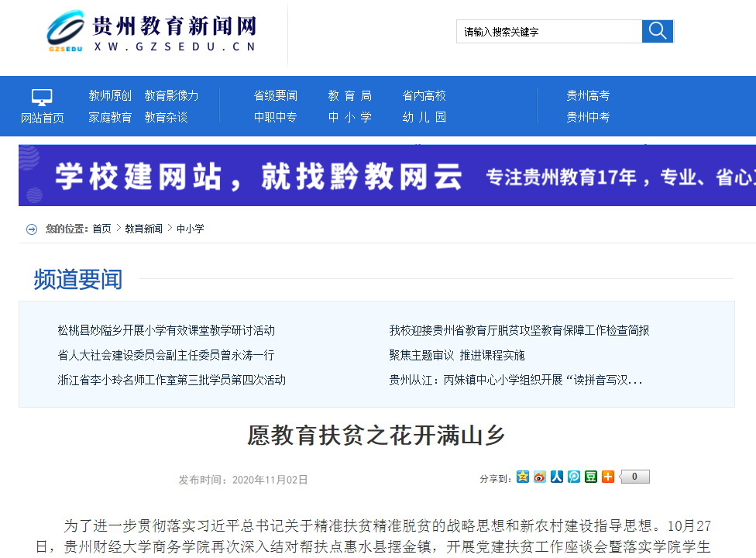Select 幼儿园 in navigation bar

pos(424,117)
